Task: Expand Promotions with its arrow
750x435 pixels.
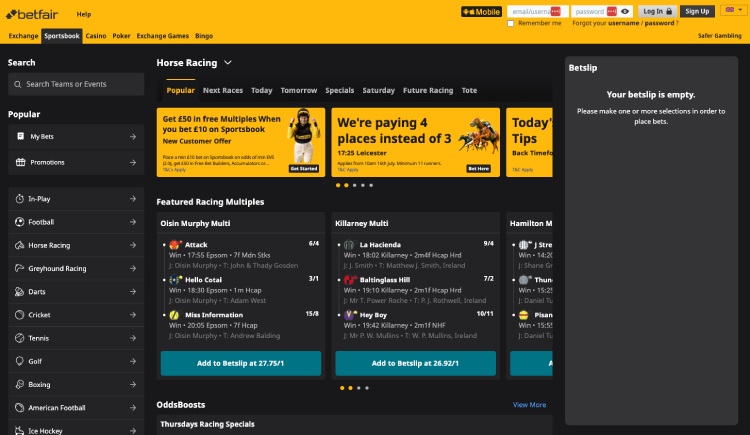Action: [x=133, y=163]
